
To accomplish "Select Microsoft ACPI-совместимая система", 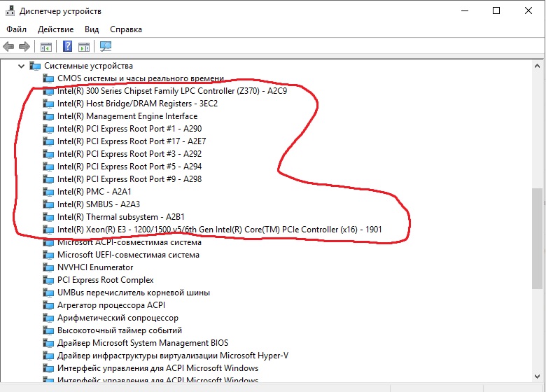I will pyautogui.click(x=129, y=242).
